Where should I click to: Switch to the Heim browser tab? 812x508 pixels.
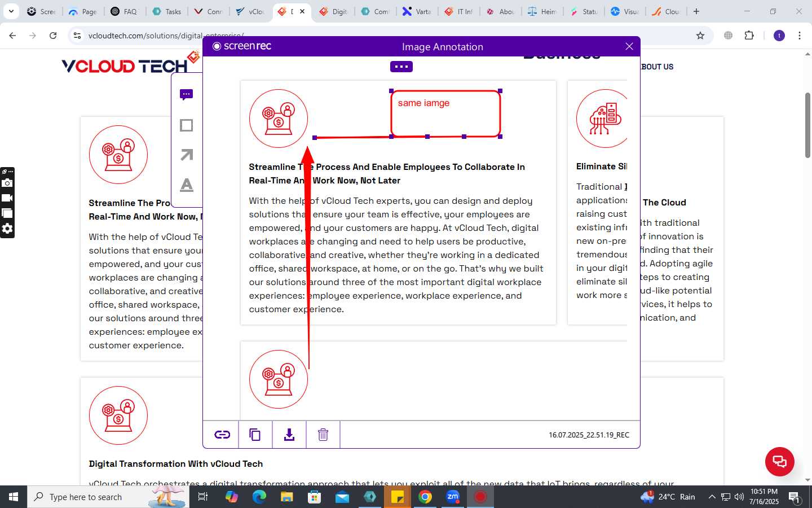542,11
